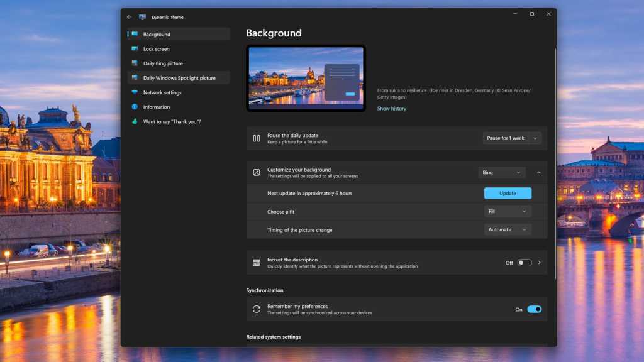Collapse the 'Customize your background' section chevron

click(x=539, y=172)
